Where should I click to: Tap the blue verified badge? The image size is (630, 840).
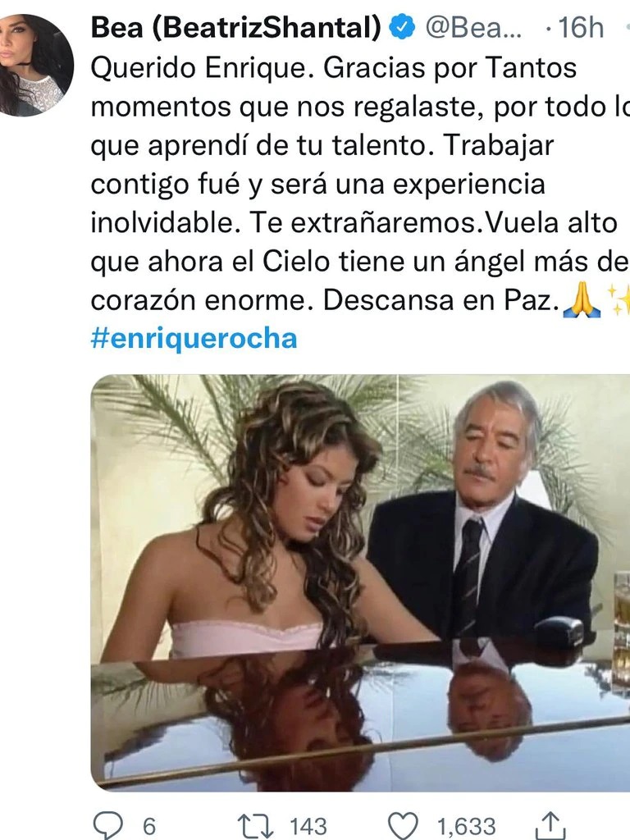(402, 27)
